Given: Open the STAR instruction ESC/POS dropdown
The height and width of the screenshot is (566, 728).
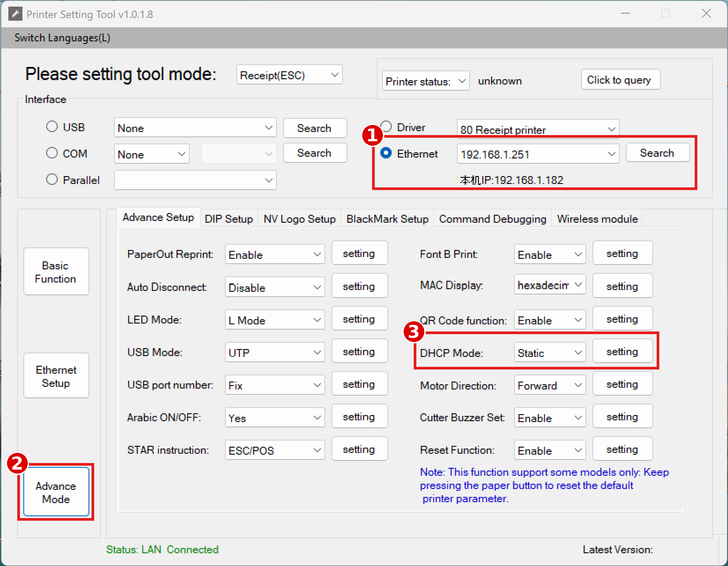Looking at the screenshot, I should click(275, 450).
